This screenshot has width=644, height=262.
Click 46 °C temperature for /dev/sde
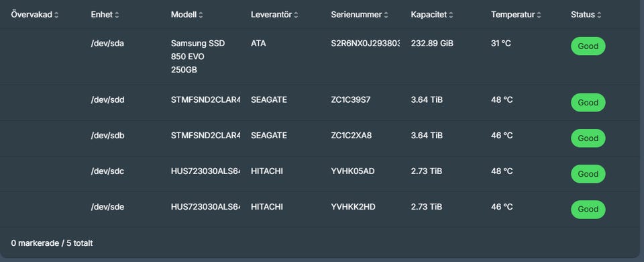pos(502,207)
